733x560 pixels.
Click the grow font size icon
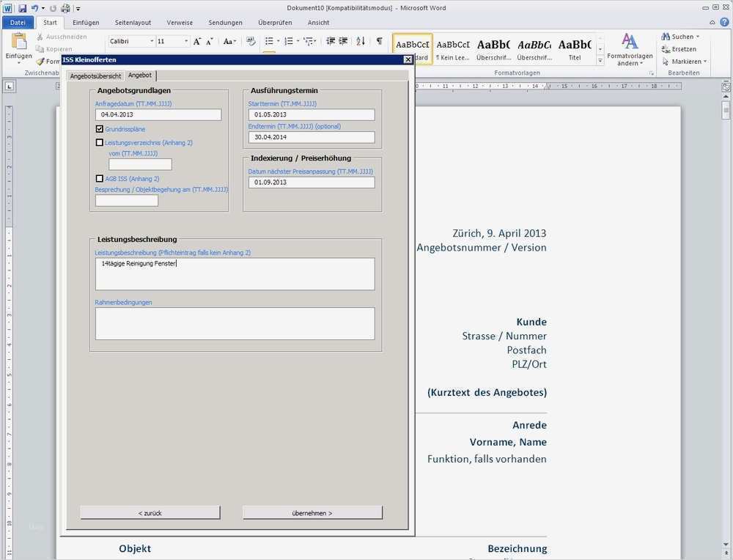tap(198, 42)
